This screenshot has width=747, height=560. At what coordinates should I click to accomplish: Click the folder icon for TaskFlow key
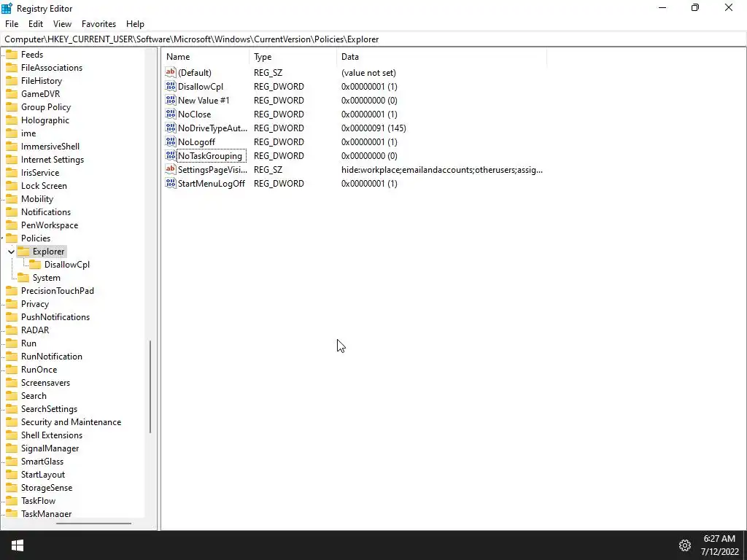pos(12,500)
